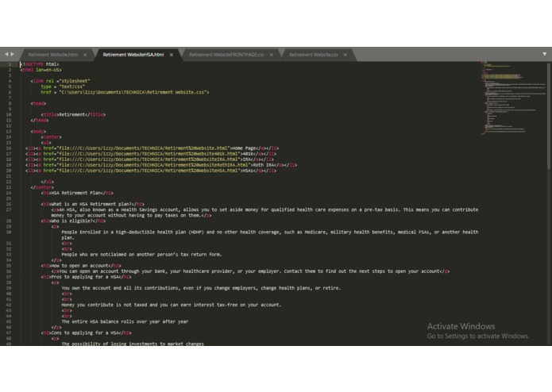Click line number 24 in the gutter
This screenshot has width=552, height=392.
pyautogui.click(x=9, y=194)
